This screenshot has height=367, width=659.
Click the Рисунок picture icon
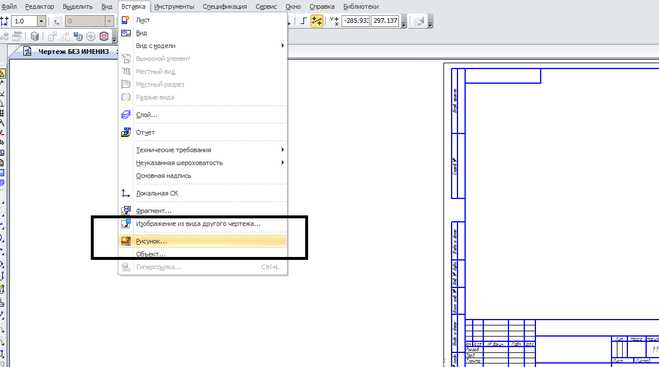click(x=126, y=241)
